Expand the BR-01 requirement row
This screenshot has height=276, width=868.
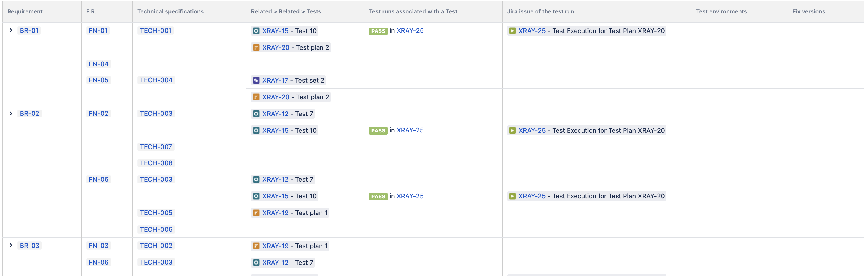click(x=11, y=31)
